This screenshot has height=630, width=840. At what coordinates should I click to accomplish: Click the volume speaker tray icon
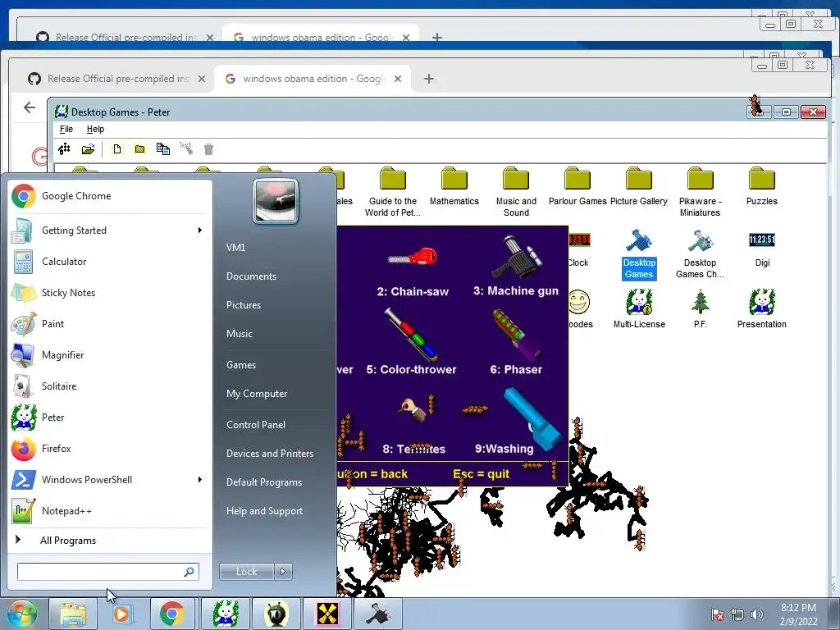click(757, 614)
